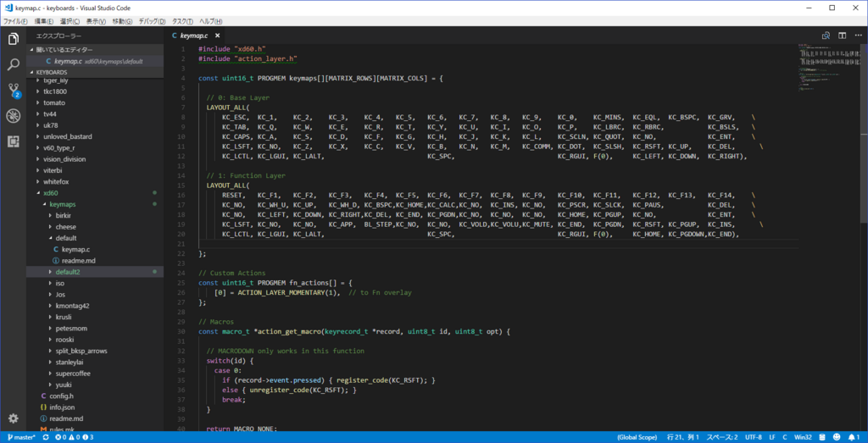Image resolution: width=868 pixels, height=443 pixels.
Task: Click the info icon of readme.md in default folder
Action: [x=56, y=261]
